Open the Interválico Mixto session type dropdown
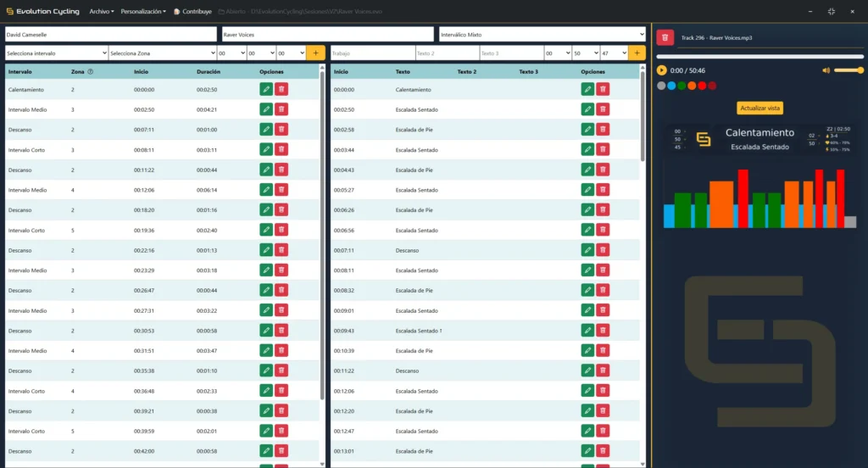This screenshot has width=868, height=468. (542, 35)
